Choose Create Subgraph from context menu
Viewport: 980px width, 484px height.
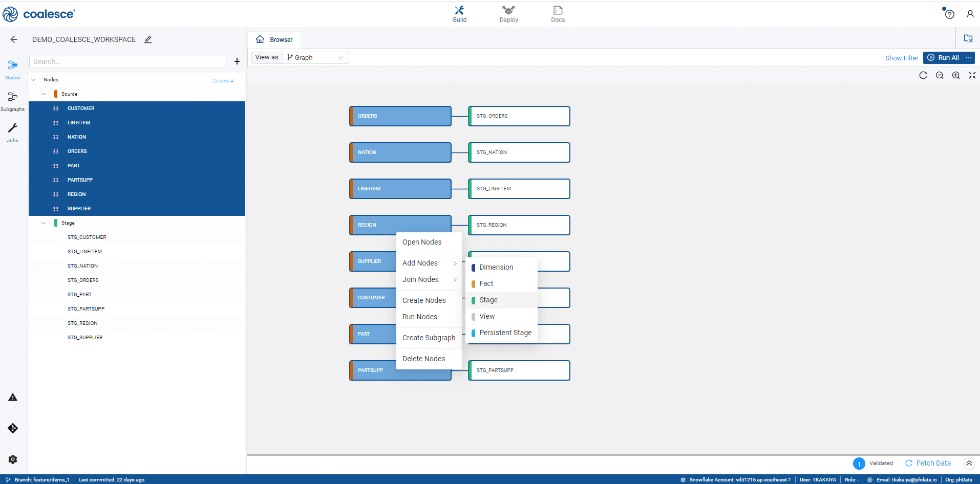(x=429, y=338)
